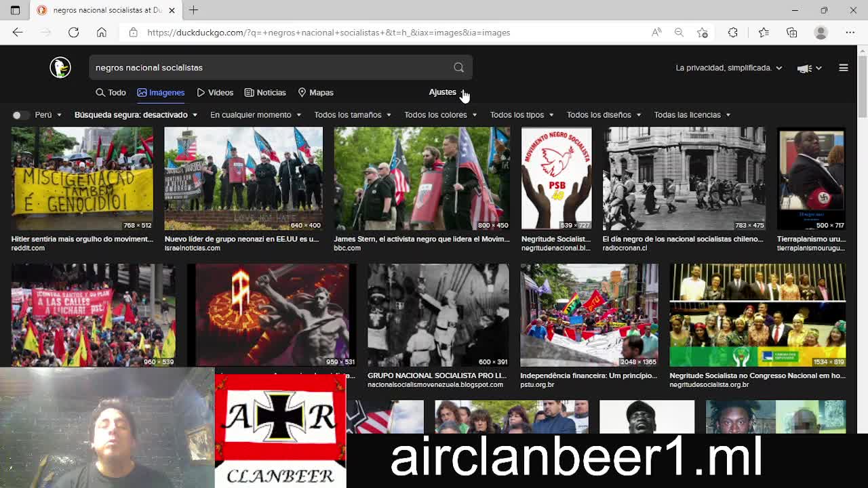Select the browser tab titled negros nacional socialistas
The height and width of the screenshot is (488, 868).
pos(105,10)
